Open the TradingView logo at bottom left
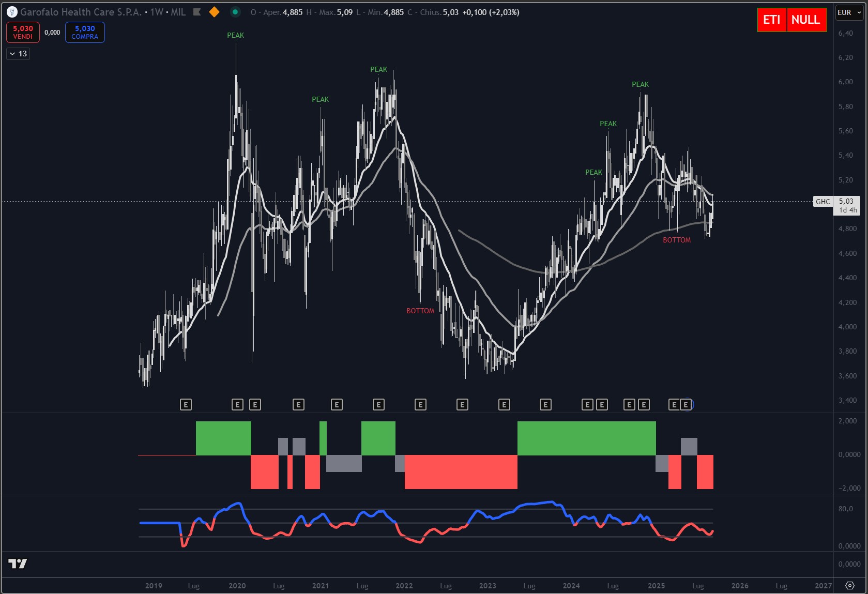This screenshot has width=868, height=594. 18,563
